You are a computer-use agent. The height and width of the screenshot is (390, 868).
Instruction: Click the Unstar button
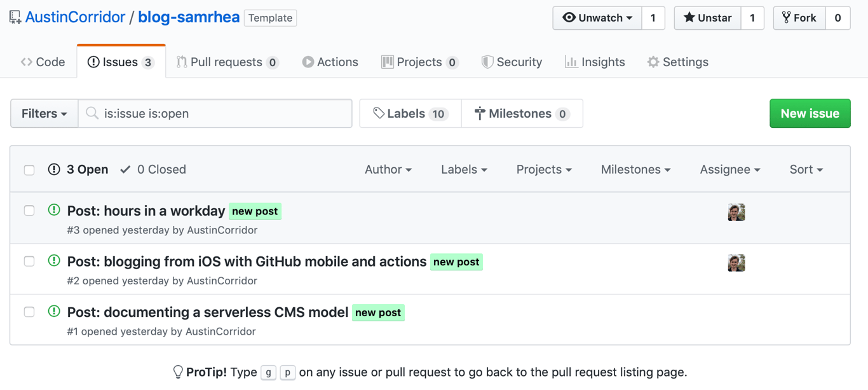pos(707,18)
